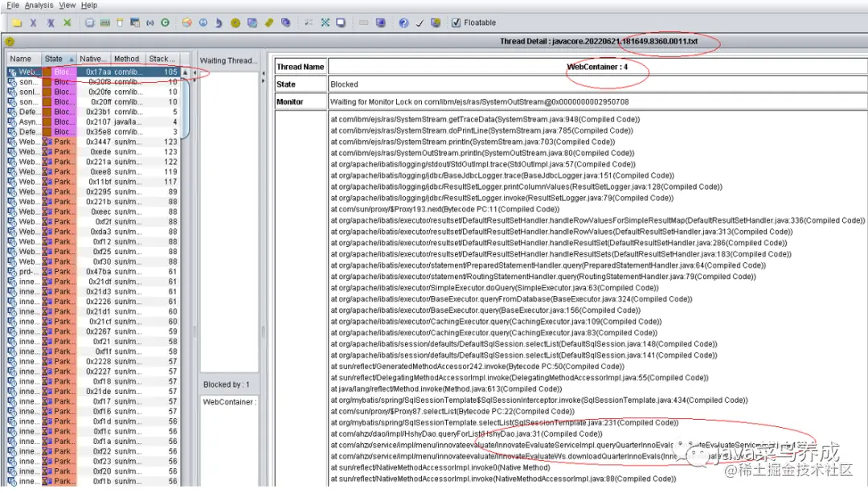Click the stacked blue squares icon
This screenshot has height=493, width=868.
pyautogui.click(x=285, y=23)
